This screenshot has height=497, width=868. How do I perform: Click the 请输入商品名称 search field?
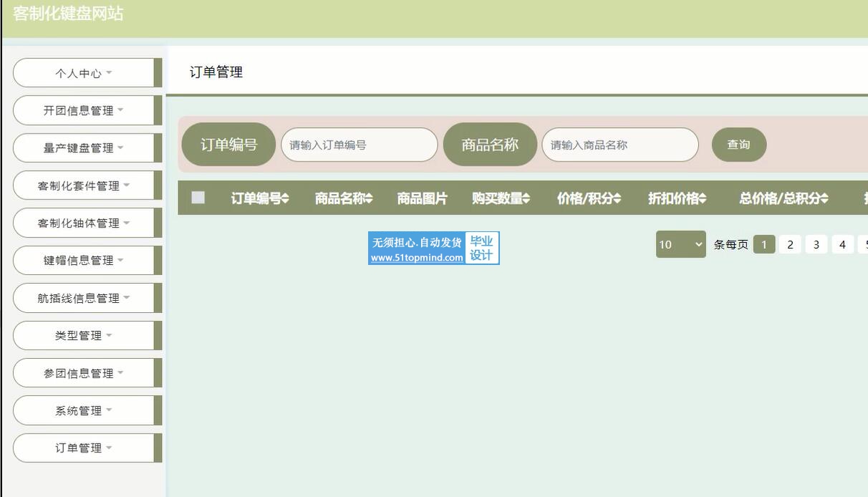coord(619,145)
